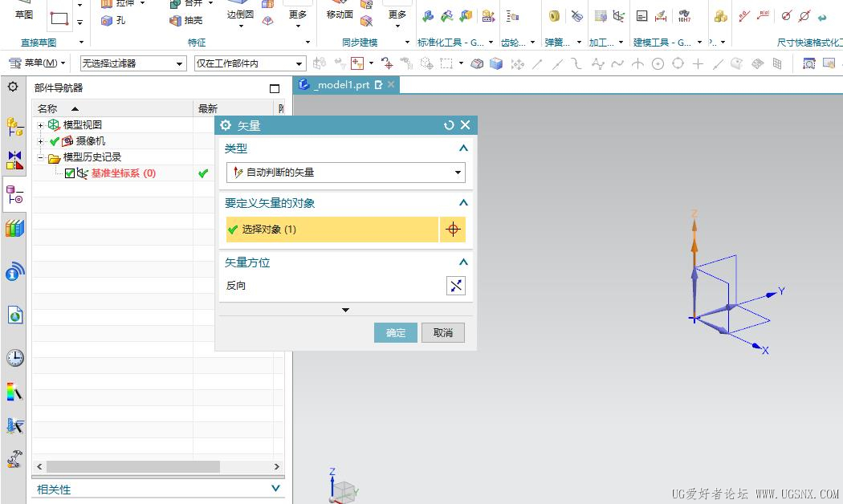This screenshot has height=504, width=843.
Task: Expand the 相关性 panel
Action: (x=276, y=489)
